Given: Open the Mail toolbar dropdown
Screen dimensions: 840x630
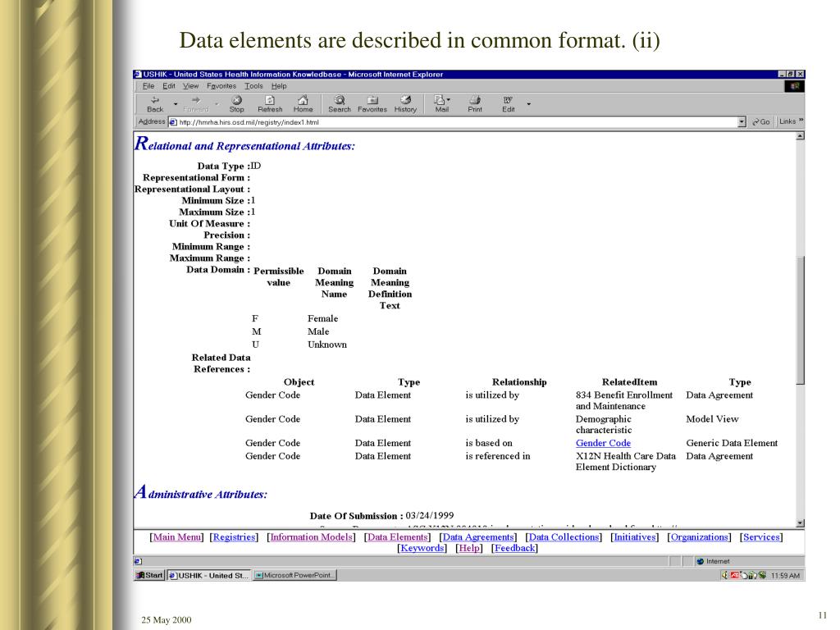Looking at the screenshot, I should coord(442,104).
